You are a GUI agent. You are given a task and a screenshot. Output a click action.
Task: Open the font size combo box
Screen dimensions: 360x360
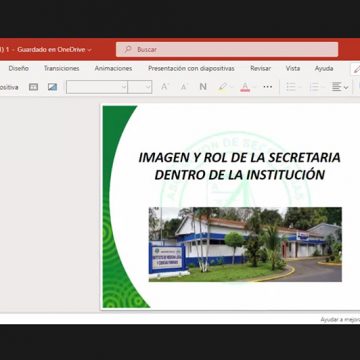(140, 87)
